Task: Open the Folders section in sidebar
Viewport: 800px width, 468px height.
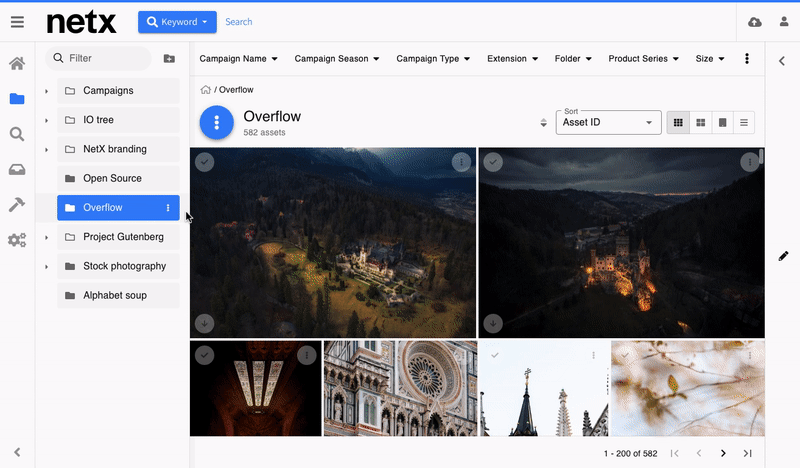Action: (x=17, y=98)
